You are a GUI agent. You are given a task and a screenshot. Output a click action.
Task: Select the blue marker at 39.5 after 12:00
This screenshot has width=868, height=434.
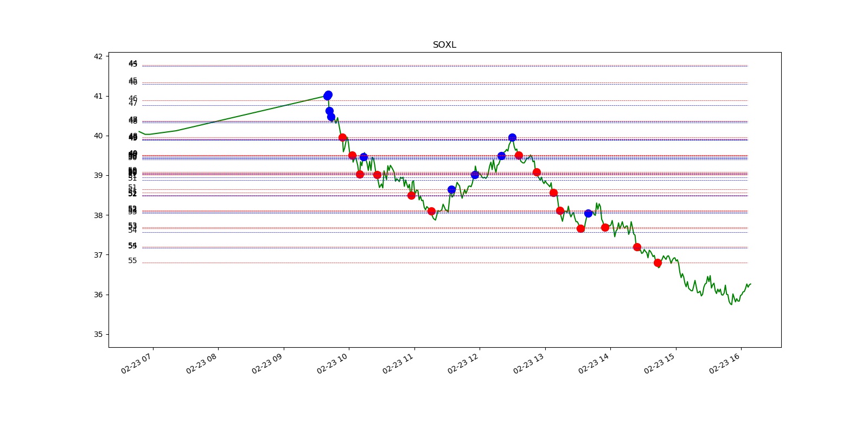coord(501,156)
